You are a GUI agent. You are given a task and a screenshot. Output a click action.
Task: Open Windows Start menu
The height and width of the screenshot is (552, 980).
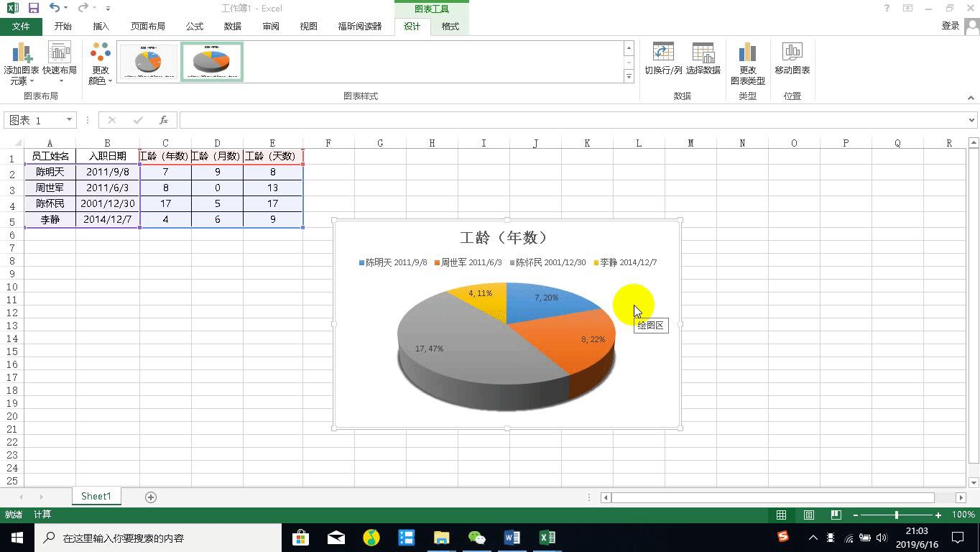pos(17,538)
